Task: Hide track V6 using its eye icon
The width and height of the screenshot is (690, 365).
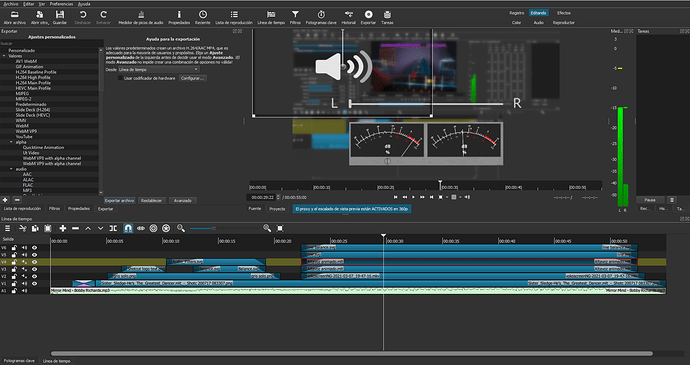Action: [x=35, y=248]
